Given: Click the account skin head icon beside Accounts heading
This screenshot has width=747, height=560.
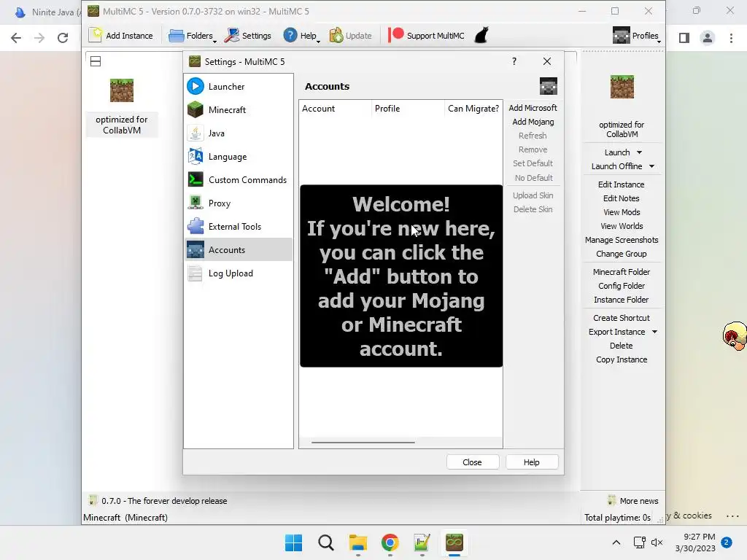Looking at the screenshot, I should pyautogui.click(x=549, y=86).
